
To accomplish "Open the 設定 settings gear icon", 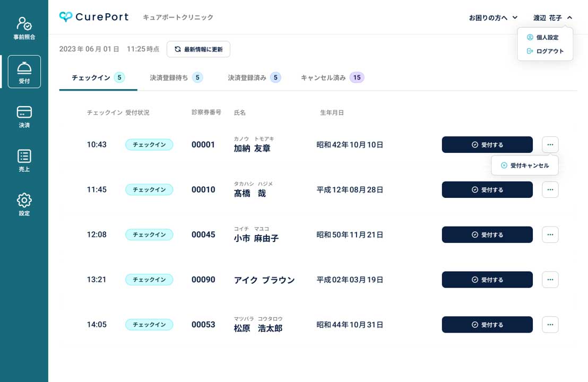I will pos(24,200).
